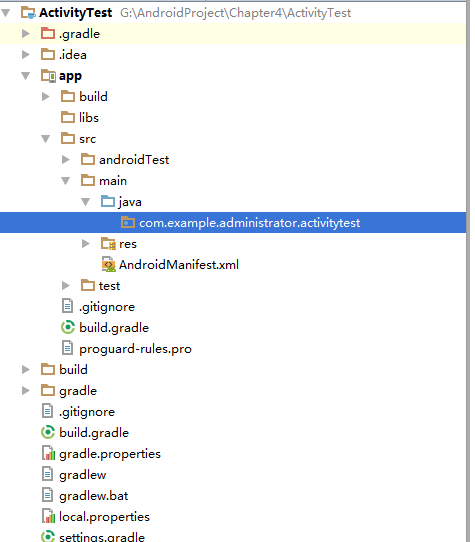This screenshot has height=542, width=475.
Task: Click the ActivityTest project module icon
Action: coord(28,13)
